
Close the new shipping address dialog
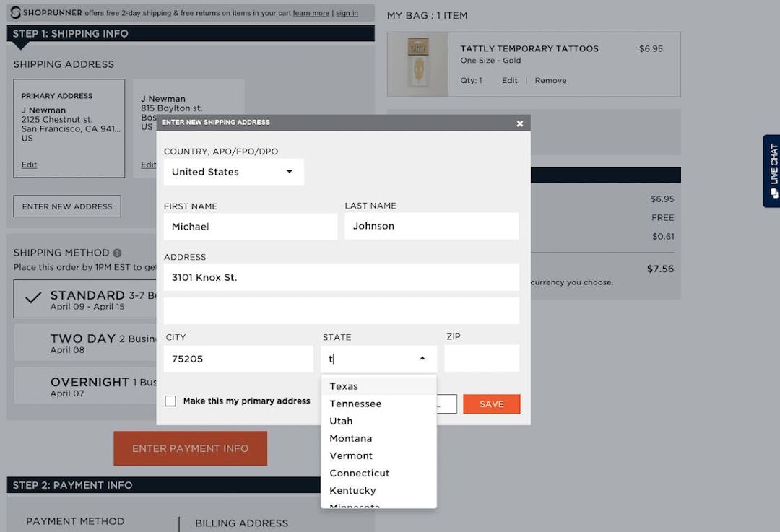pyautogui.click(x=519, y=123)
